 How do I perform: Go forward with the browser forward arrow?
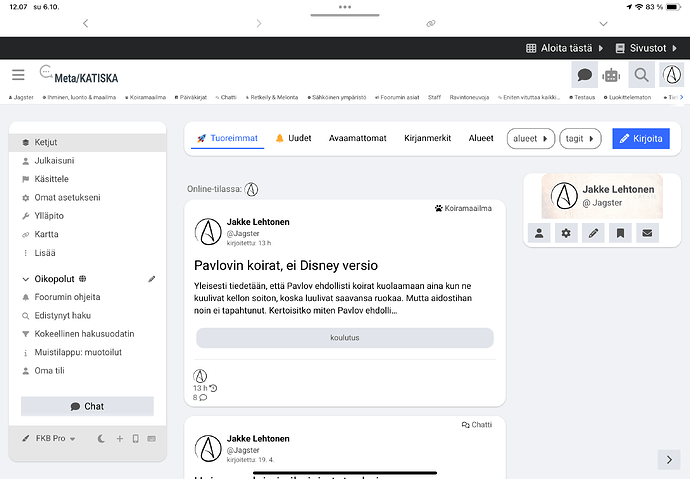(259, 23)
